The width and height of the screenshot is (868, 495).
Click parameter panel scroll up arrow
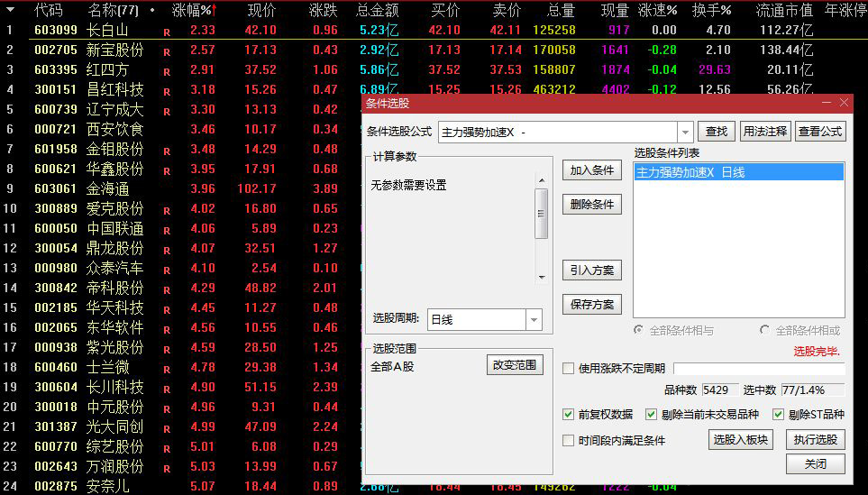(x=542, y=180)
